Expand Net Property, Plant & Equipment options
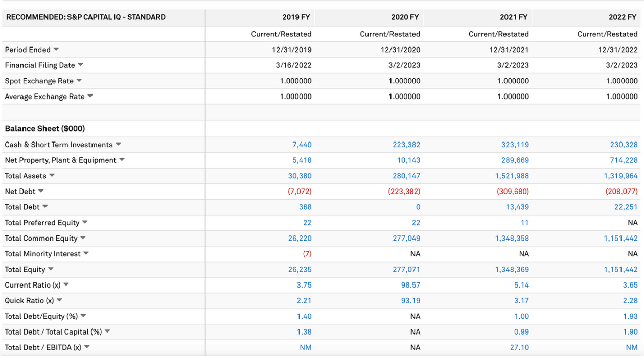 (121, 160)
